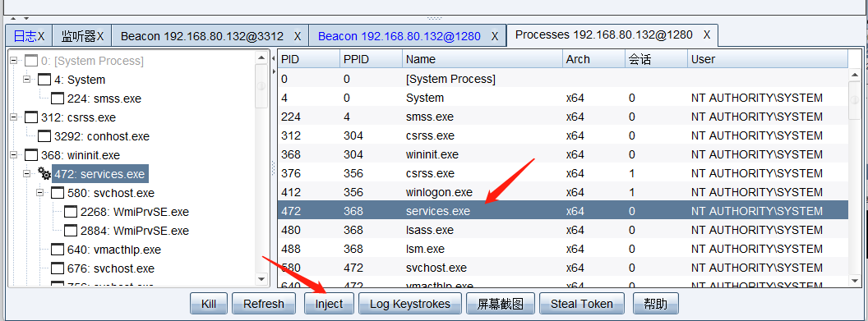The height and width of the screenshot is (321, 868).
Task: Click the Steal Token button
Action: (582, 304)
